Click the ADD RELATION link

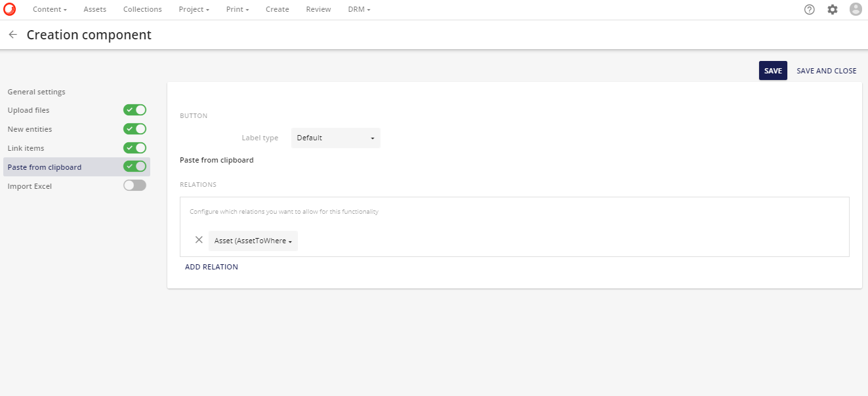211,267
